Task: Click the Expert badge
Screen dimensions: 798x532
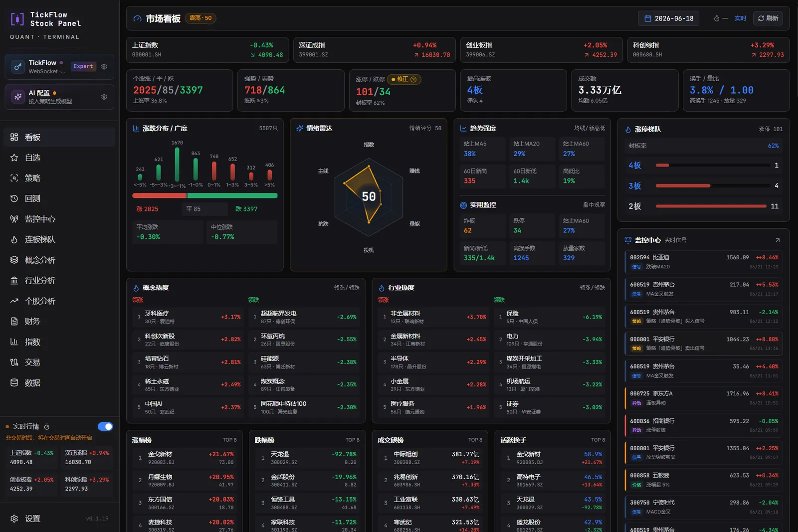Action: [x=83, y=66]
